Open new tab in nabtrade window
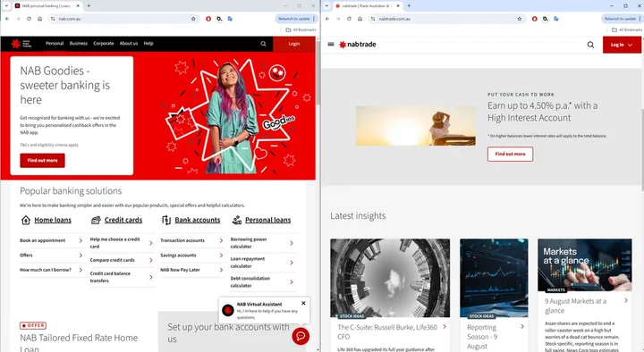 point(409,5)
